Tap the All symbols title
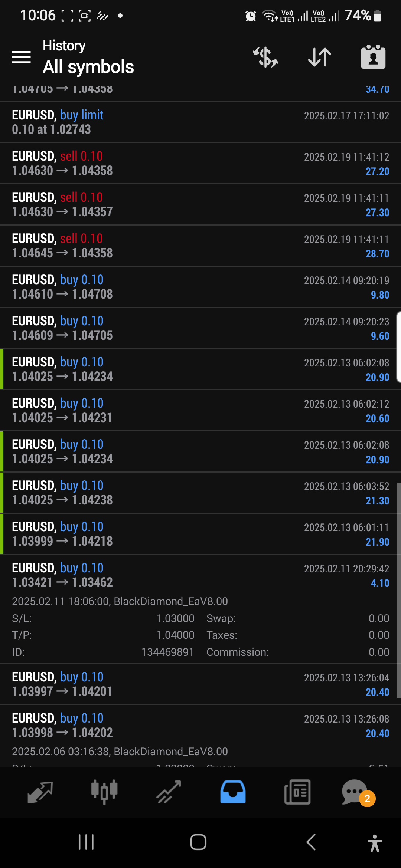The width and height of the screenshot is (401, 868). pos(88,67)
